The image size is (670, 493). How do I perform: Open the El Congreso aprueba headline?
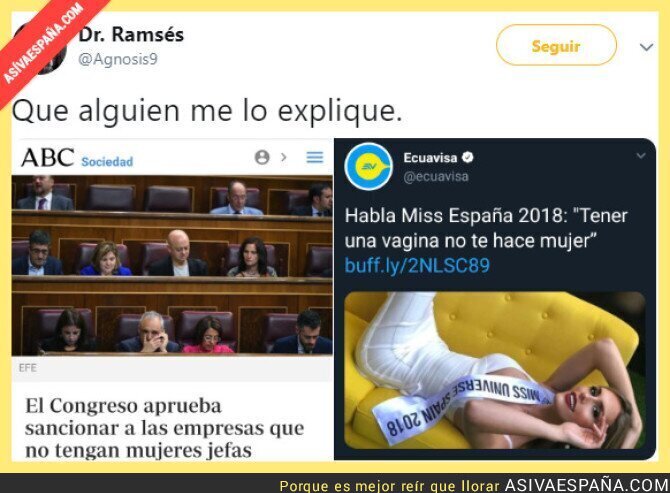coord(165,428)
